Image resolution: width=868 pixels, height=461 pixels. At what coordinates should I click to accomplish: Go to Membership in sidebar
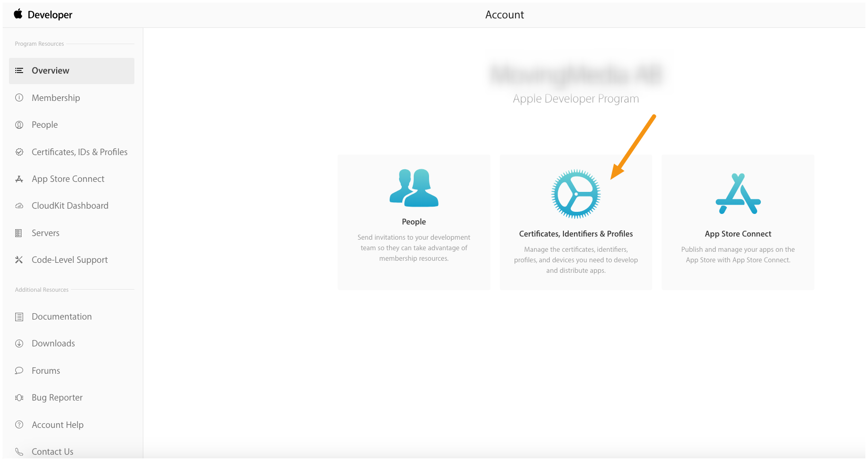(56, 98)
